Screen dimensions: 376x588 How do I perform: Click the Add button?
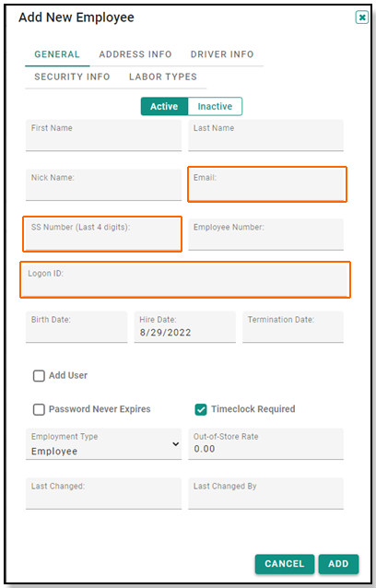338,564
